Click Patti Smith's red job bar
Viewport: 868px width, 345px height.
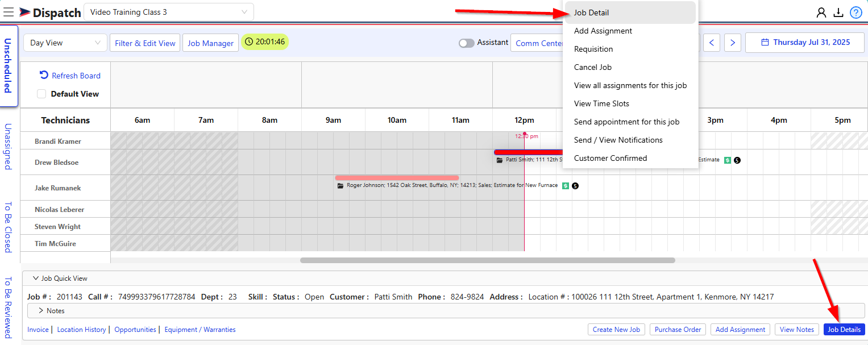(529, 152)
